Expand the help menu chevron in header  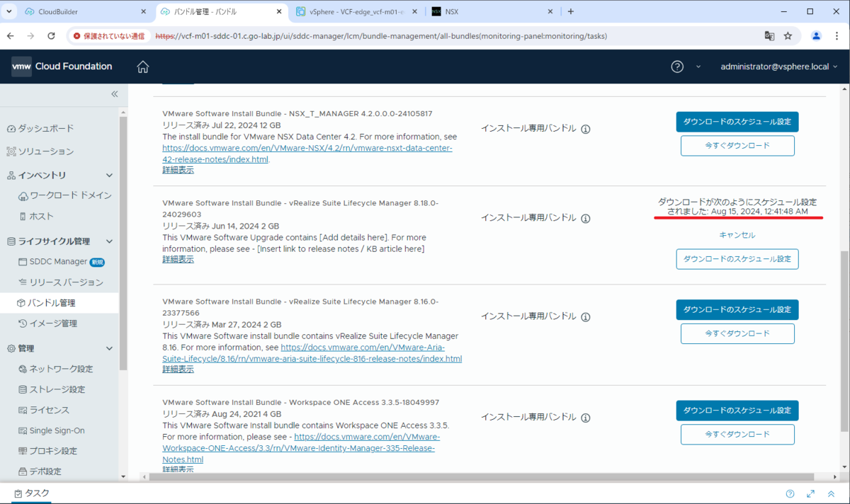pyautogui.click(x=698, y=67)
